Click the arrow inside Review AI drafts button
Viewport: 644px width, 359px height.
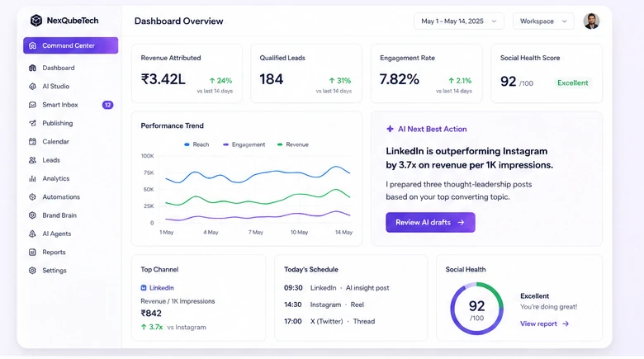[461, 222]
